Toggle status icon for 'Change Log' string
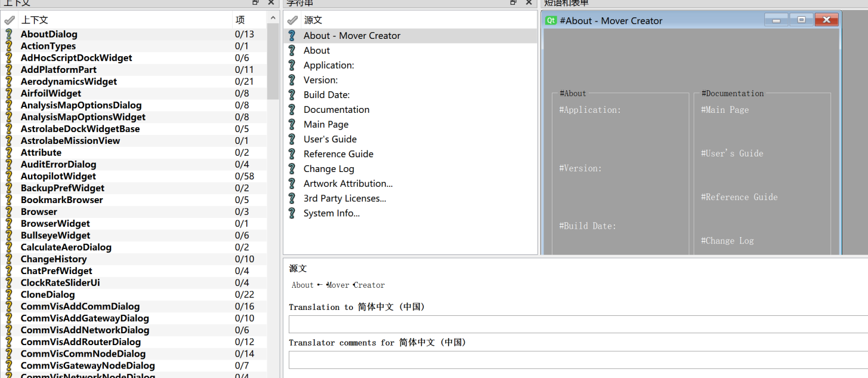 292,169
